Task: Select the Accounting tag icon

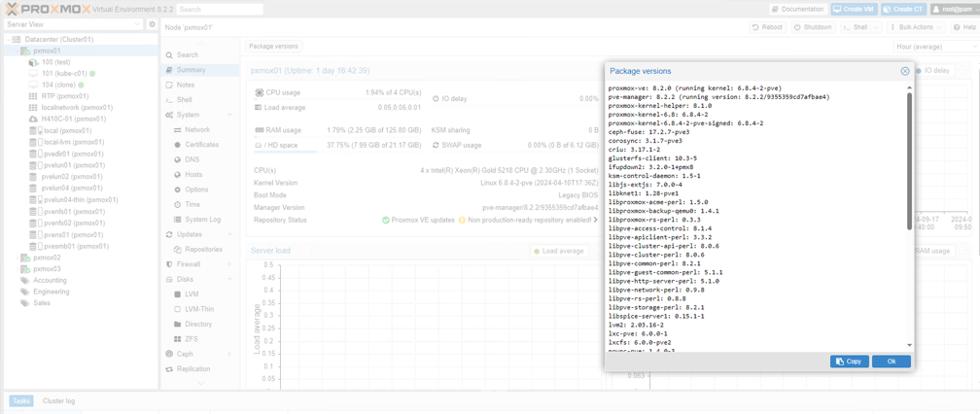Action: [x=25, y=280]
